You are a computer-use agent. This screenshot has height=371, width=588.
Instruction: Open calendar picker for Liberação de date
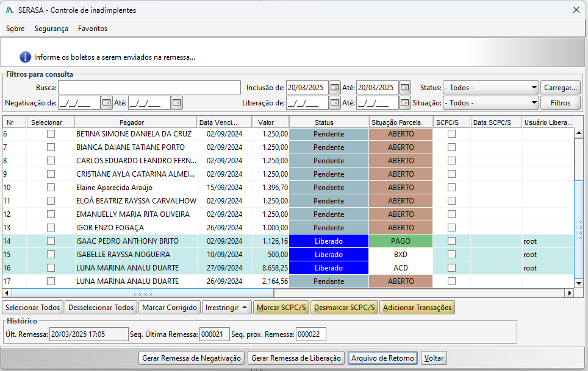tap(334, 102)
